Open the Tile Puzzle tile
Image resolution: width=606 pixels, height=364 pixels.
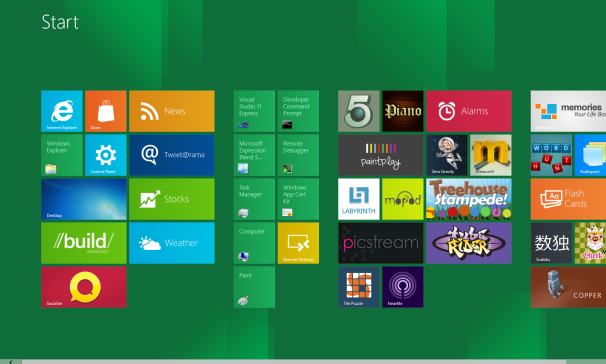[x=359, y=287]
